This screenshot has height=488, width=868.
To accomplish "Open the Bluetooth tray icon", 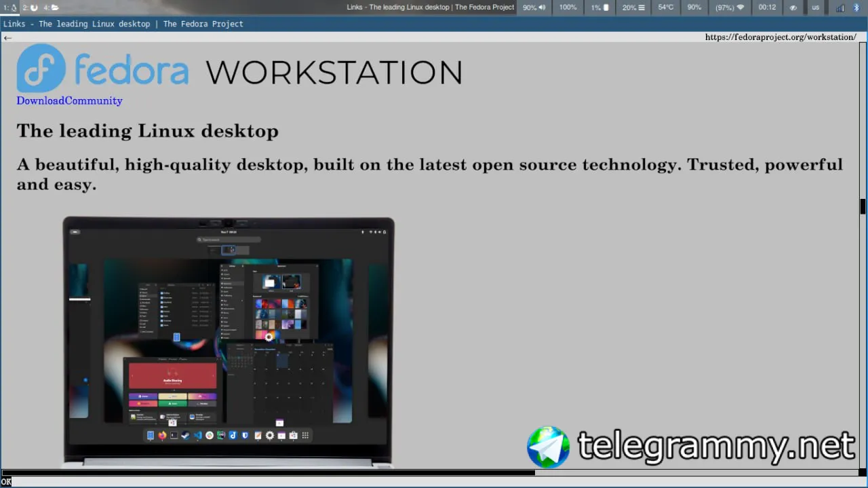I will point(856,7).
